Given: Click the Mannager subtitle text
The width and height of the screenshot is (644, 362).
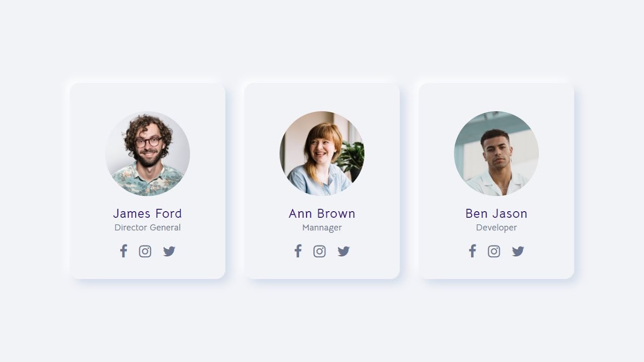Looking at the screenshot, I should click(x=322, y=228).
